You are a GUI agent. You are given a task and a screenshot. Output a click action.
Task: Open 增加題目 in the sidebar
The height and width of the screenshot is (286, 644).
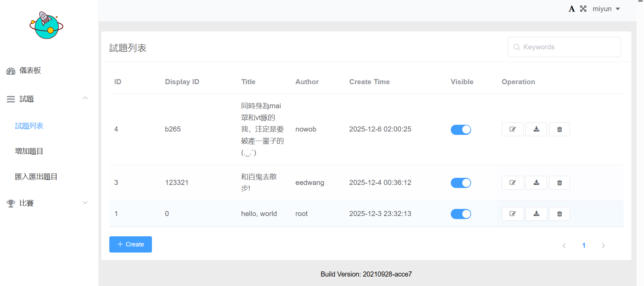(x=29, y=151)
